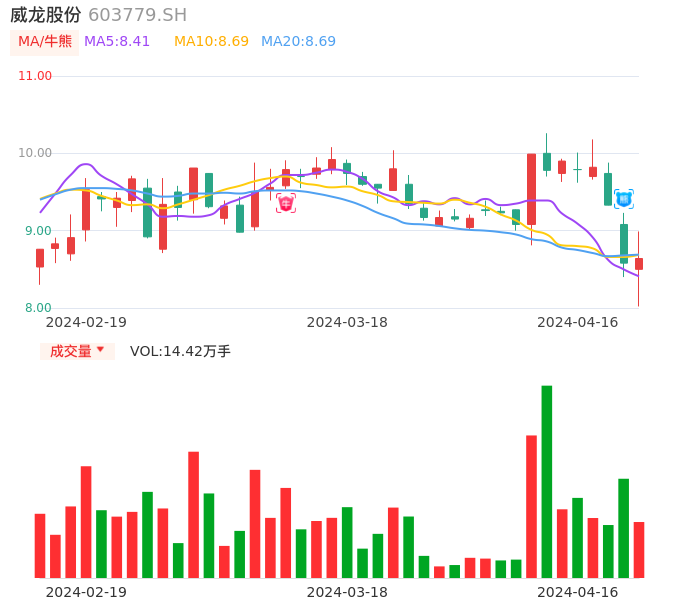Viewport: 686px width, 606px height.
Task: Toggle the MA10:8.69 legend label
Action: 211,42
